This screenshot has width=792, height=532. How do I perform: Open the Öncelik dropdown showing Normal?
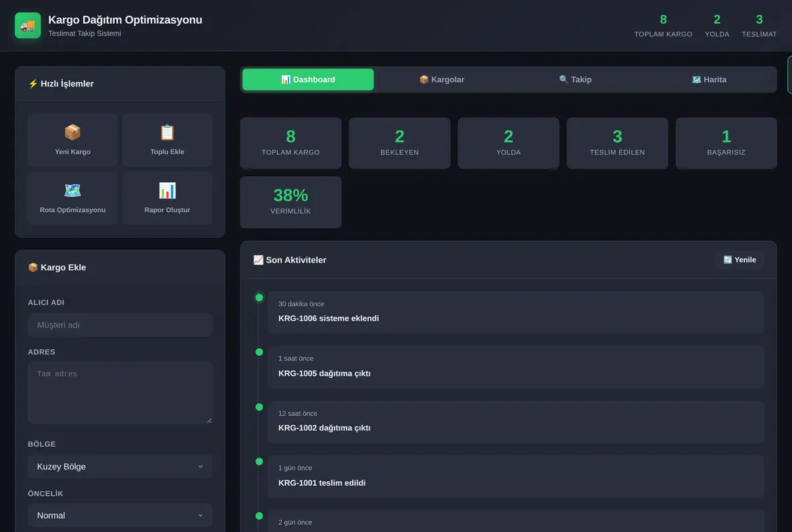pos(120,515)
